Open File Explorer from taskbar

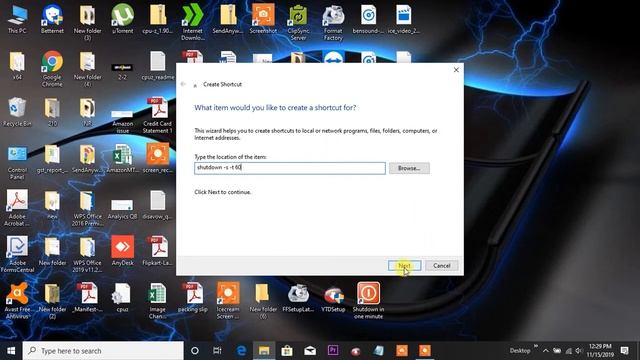pyautogui.click(x=264, y=351)
